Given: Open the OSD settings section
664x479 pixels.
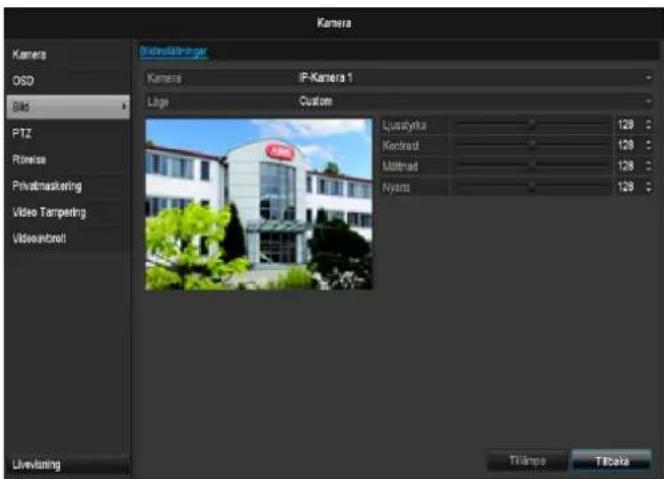Looking at the screenshot, I should click(68, 81).
